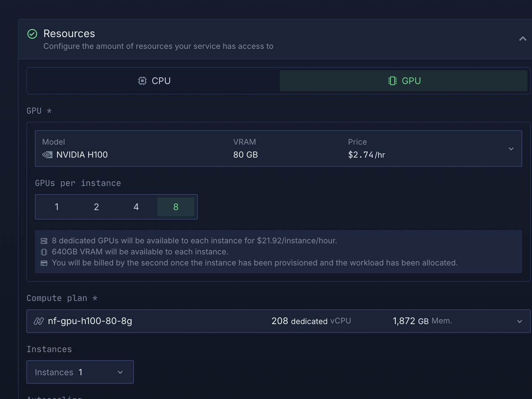Click the Configure resources description text
532x399 pixels.
click(158, 46)
